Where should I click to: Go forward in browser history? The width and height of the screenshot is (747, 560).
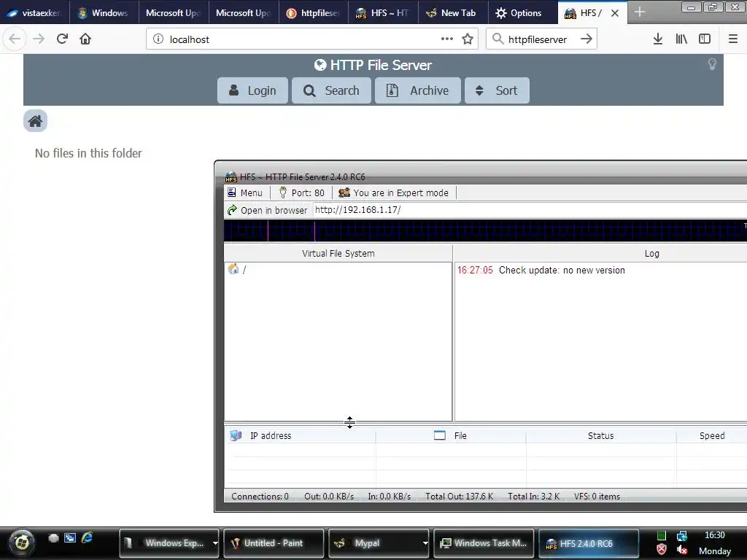pos(39,39)
